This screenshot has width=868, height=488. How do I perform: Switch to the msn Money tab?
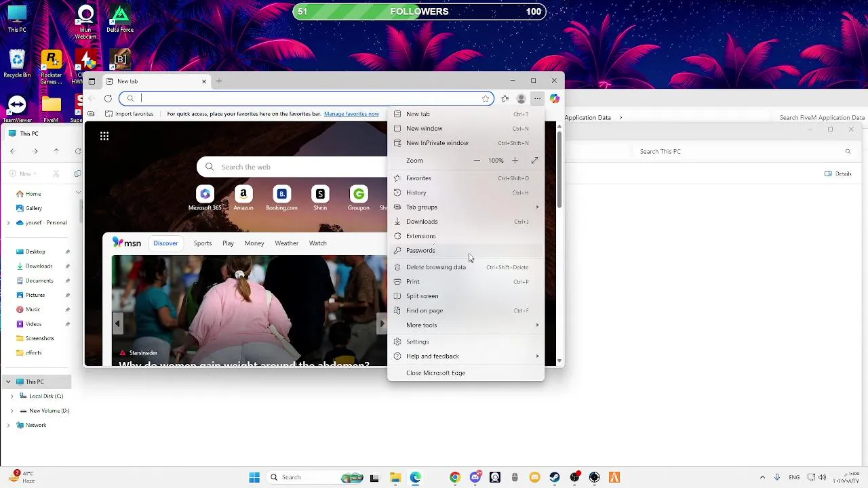[x=254, y=243]
